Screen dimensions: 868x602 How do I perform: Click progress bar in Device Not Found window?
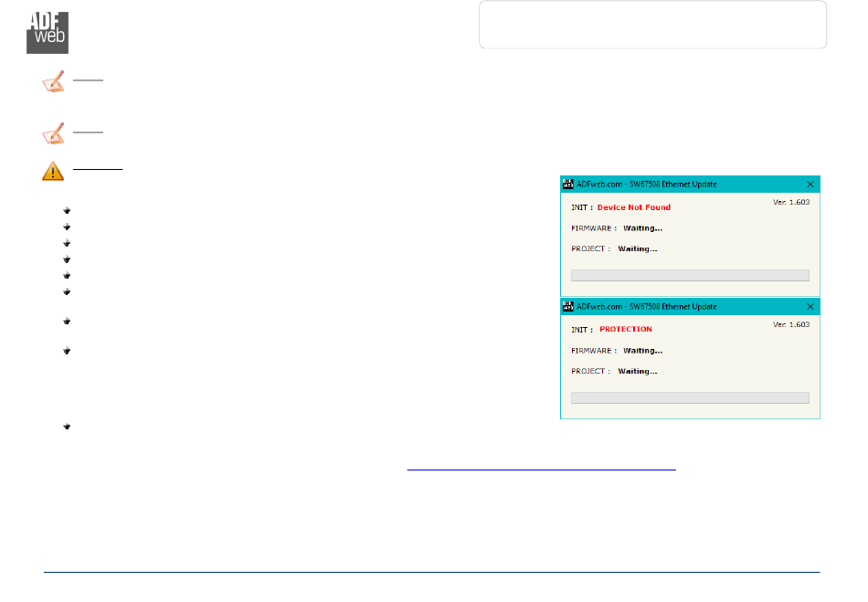pos(690,276)
